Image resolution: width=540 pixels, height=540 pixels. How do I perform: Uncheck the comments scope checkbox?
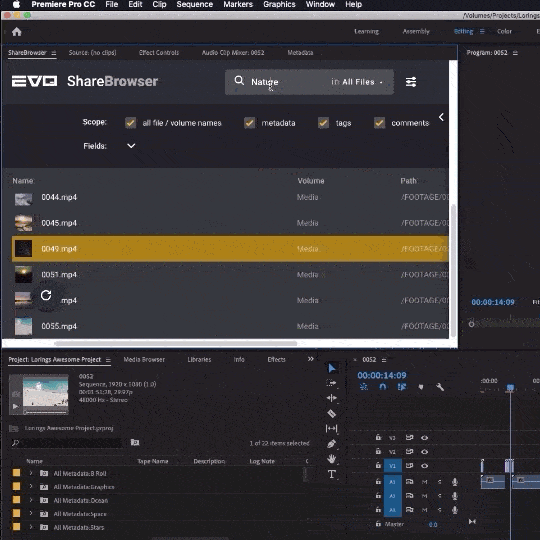pos(380,123)
